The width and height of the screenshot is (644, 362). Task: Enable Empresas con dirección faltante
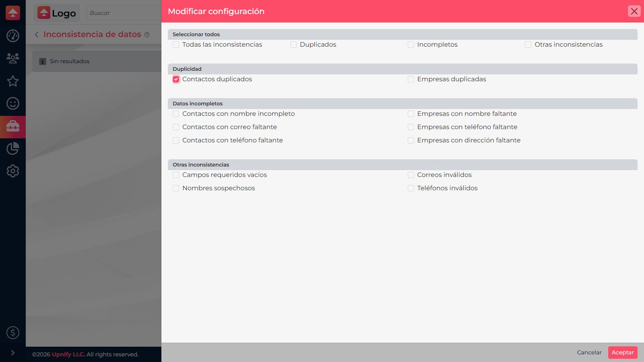pos(411,140)
